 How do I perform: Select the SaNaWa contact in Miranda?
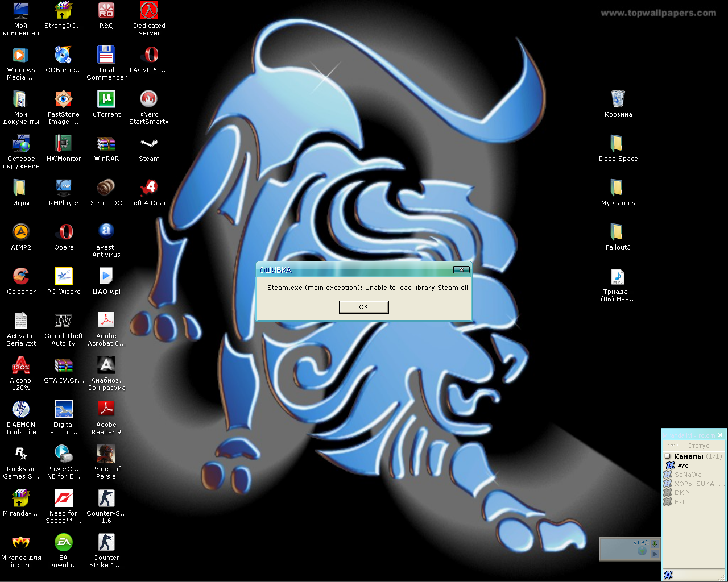pyautogui.click(x=688, y=475)
